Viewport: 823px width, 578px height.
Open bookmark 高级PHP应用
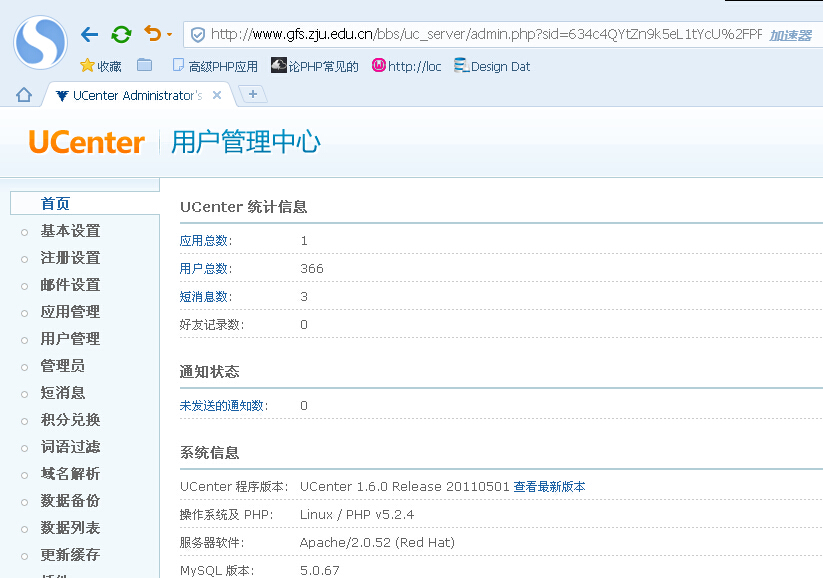coord(215,66)
